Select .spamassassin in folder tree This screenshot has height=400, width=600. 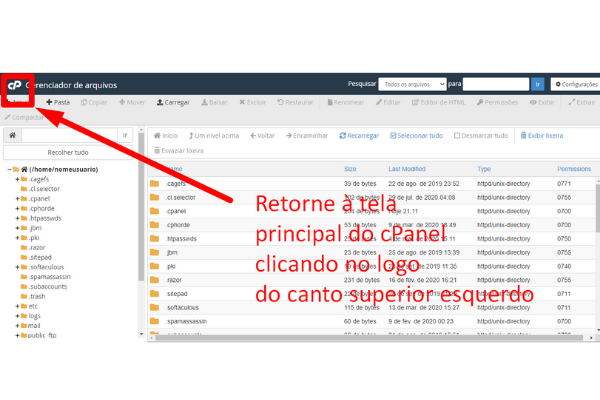click(x=50, y=277)
